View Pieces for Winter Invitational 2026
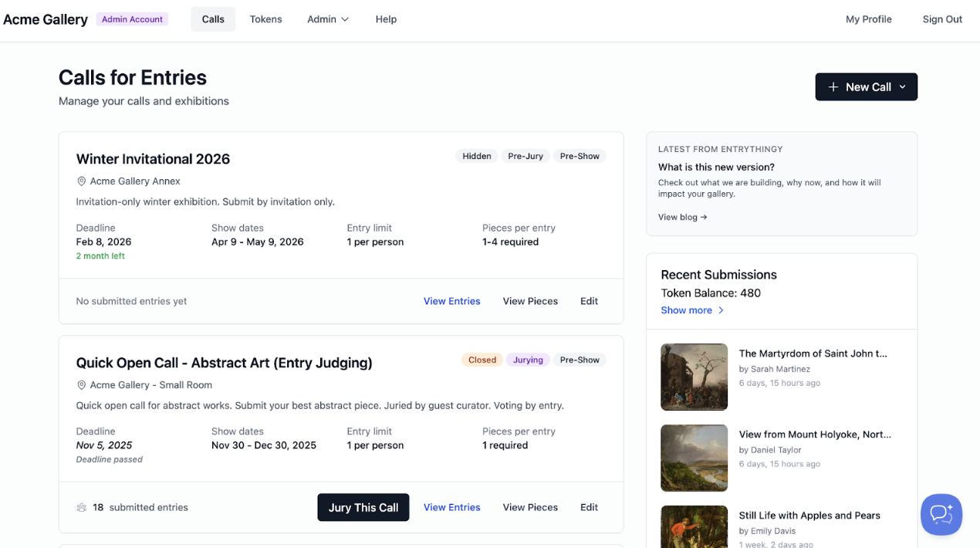The height and width of the screenshot is (548, 980). click(x=530, y=301)
